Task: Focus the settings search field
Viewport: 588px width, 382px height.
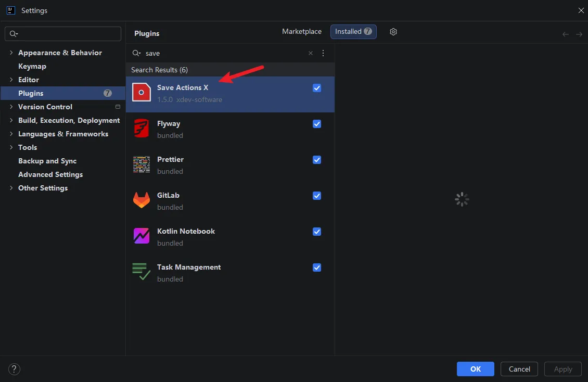Action: [x=63, y=34]
